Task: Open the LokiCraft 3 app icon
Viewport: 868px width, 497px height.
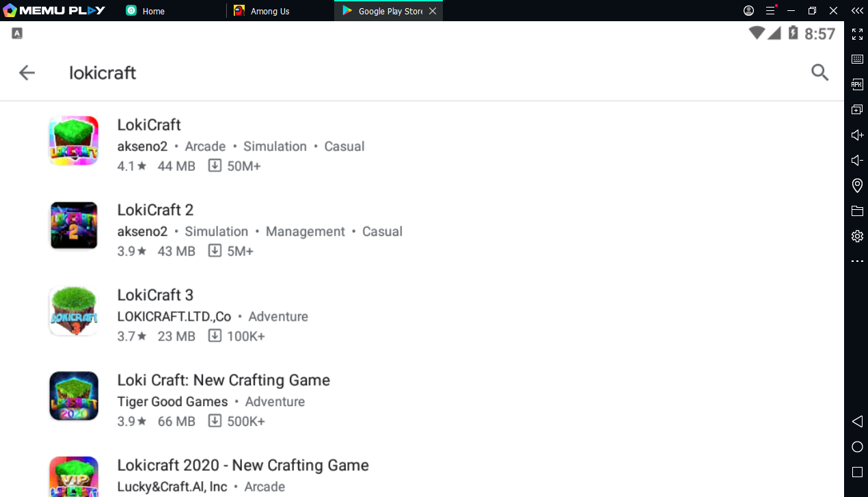Action: point(74,311)
